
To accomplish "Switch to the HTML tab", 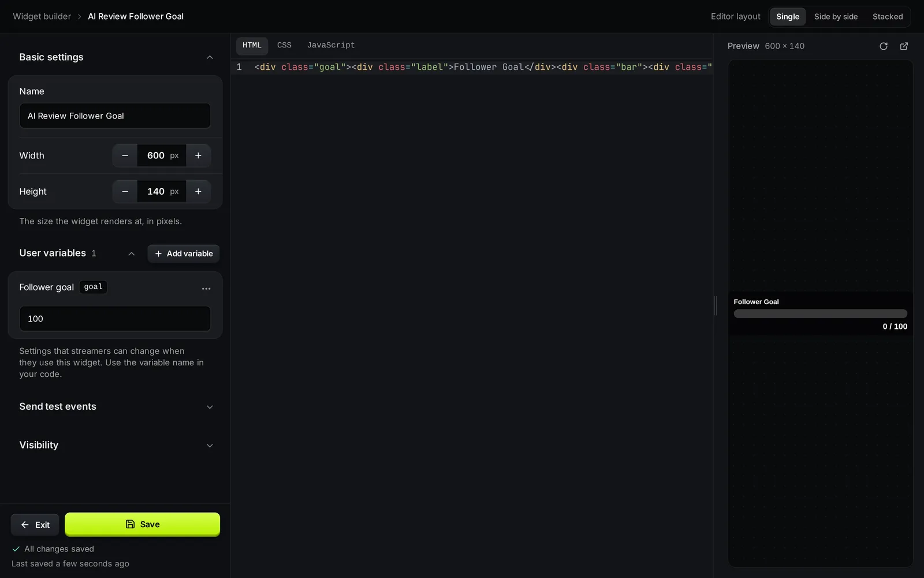I will pos(252,45).
